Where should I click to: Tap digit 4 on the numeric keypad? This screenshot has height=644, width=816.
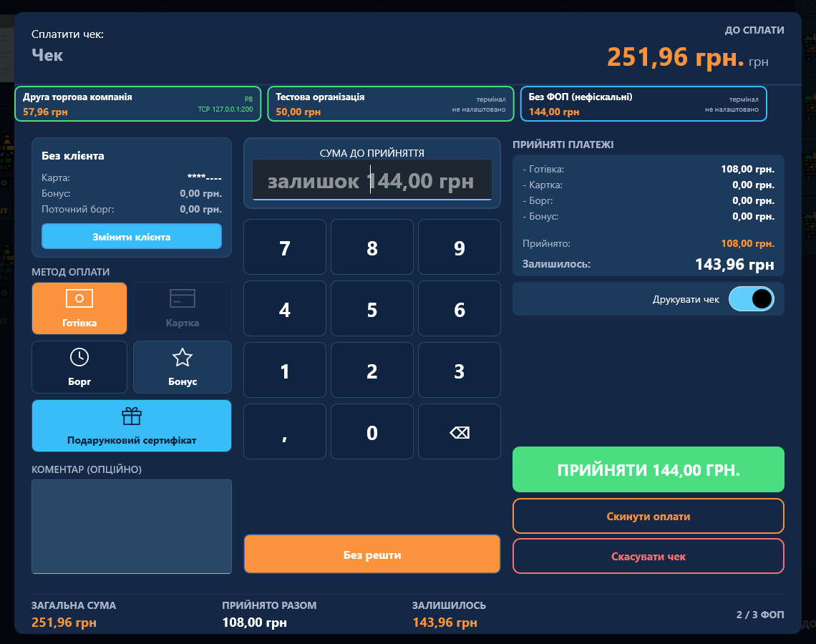[x=285, y=308]
